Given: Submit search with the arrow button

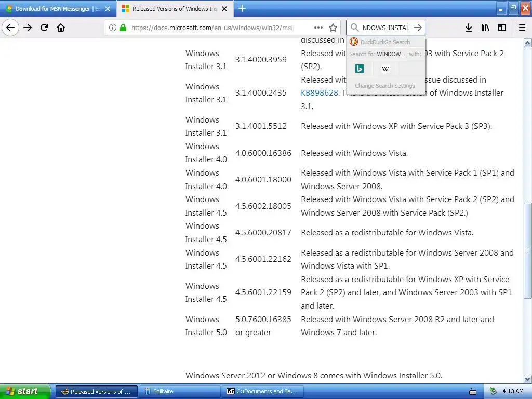Looking at the screenshot, I should coord(418,28).
